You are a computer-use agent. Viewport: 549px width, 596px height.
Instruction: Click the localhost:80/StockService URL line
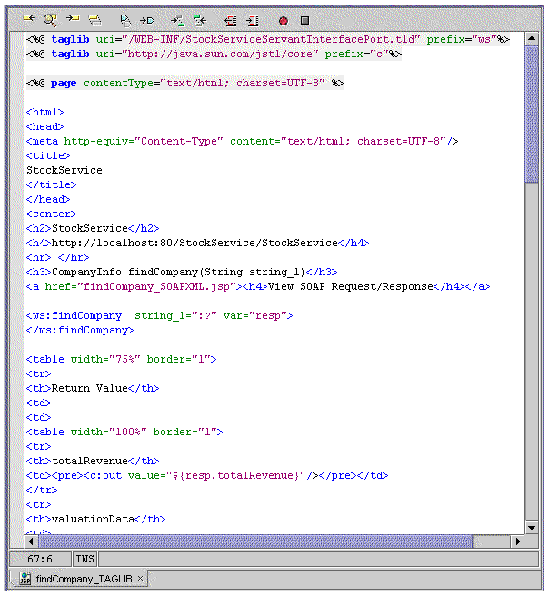pos(197,243)
